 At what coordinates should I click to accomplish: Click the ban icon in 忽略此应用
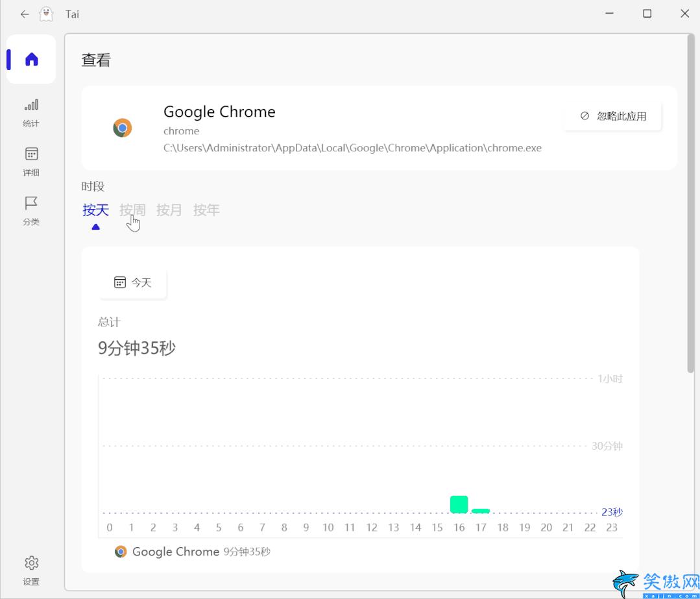point(585,116)
